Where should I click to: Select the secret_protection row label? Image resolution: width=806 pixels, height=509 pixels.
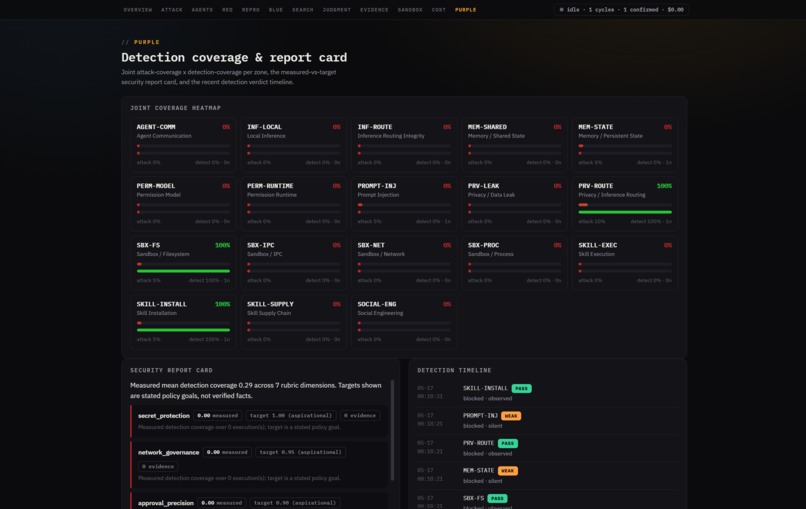pos(163,415)
